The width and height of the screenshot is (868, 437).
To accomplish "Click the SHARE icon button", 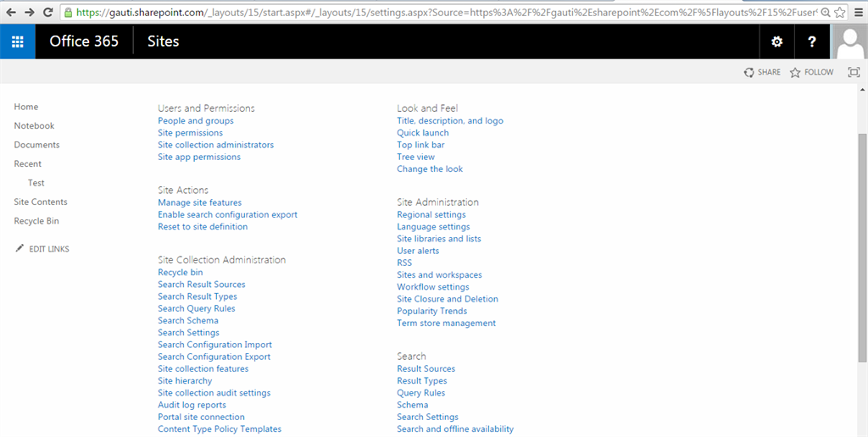I will [x=762, y=72].
